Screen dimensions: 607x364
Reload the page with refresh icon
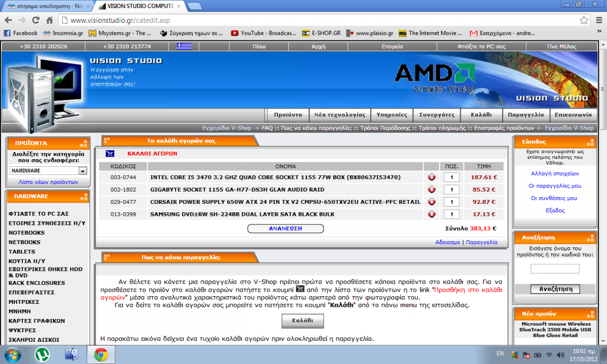click(35, 20)
